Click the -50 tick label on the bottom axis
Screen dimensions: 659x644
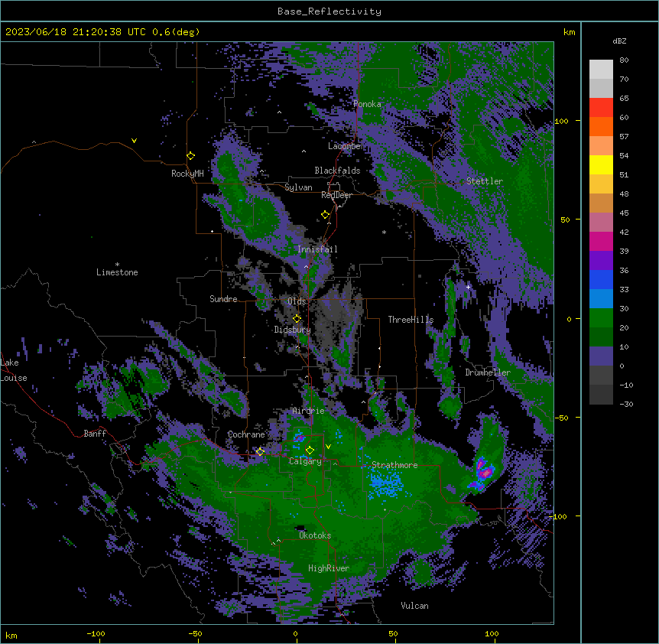click(x=195, y=634)
